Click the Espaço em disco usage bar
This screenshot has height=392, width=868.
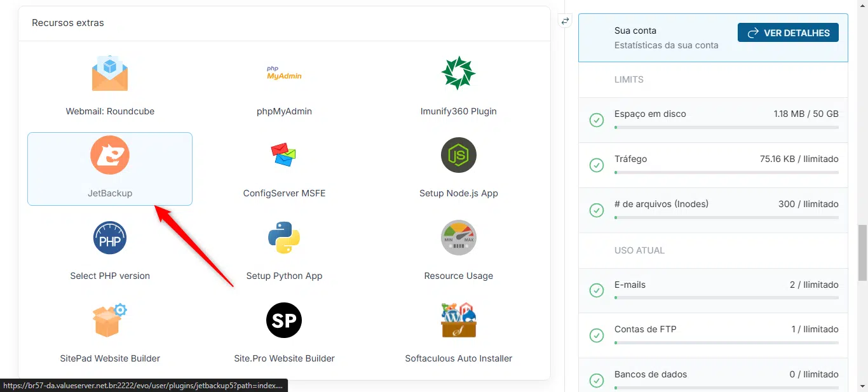(726, 128)
